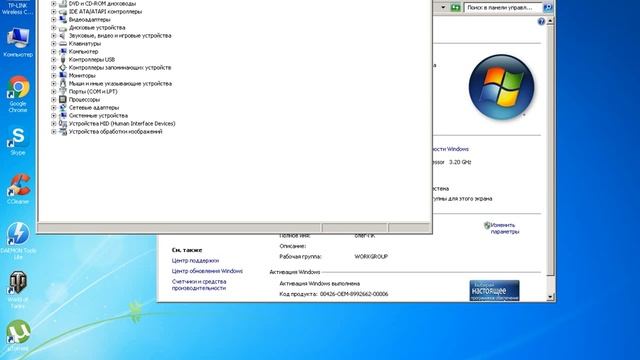This screenshot has height=360, width=640.
Task: Select the Контроллеры запоминающих устройств label
Action: [120, 68]
